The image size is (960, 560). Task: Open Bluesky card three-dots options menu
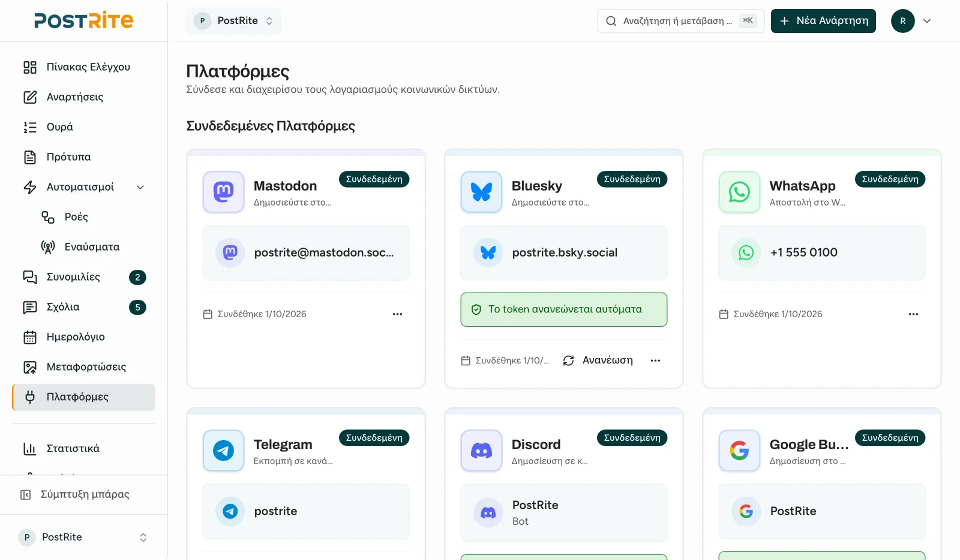[655, 360]
